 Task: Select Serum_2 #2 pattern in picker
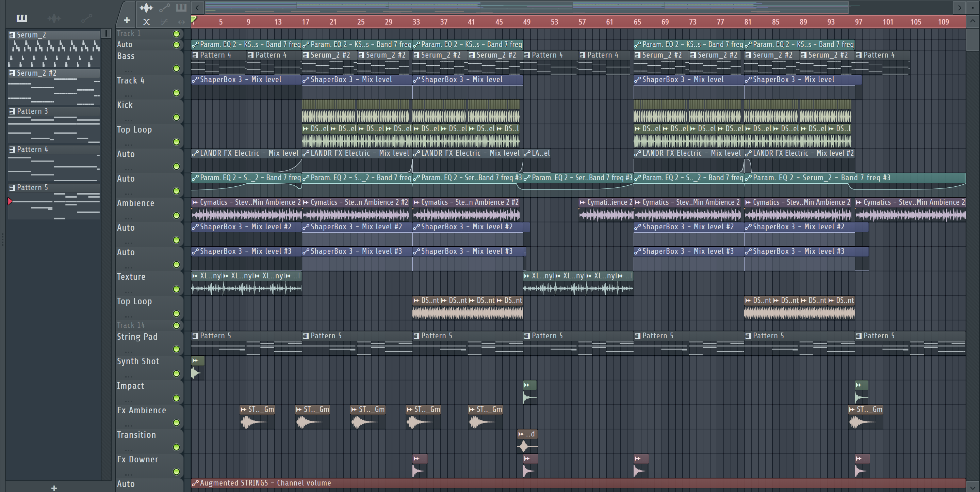pos(36,73)
